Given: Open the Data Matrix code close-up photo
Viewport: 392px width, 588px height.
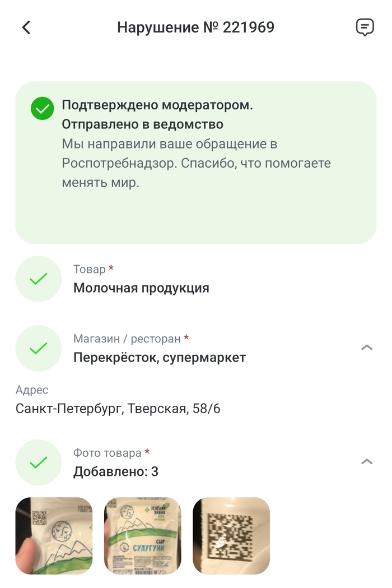Looking at the screenshot, I should pos(231,536).
